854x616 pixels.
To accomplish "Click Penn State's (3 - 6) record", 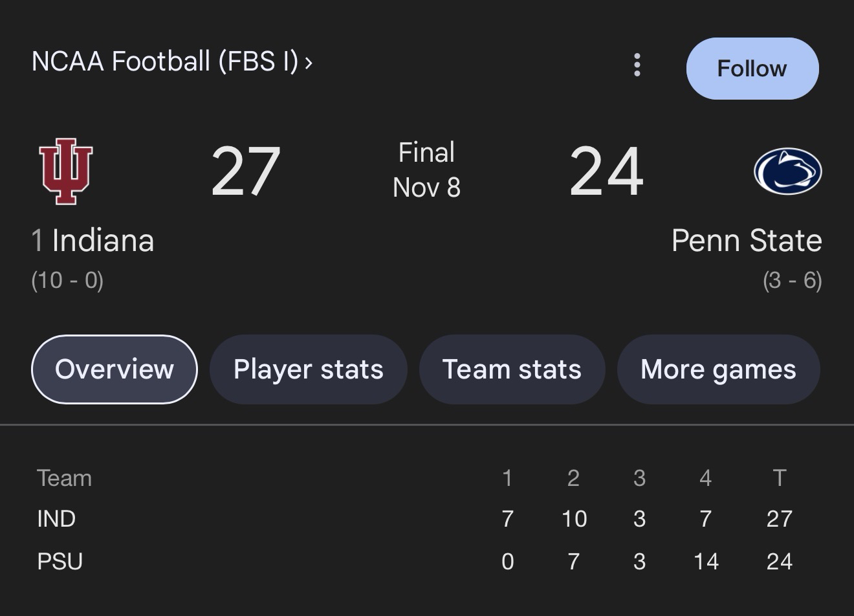I will click(x=792, y=280).
